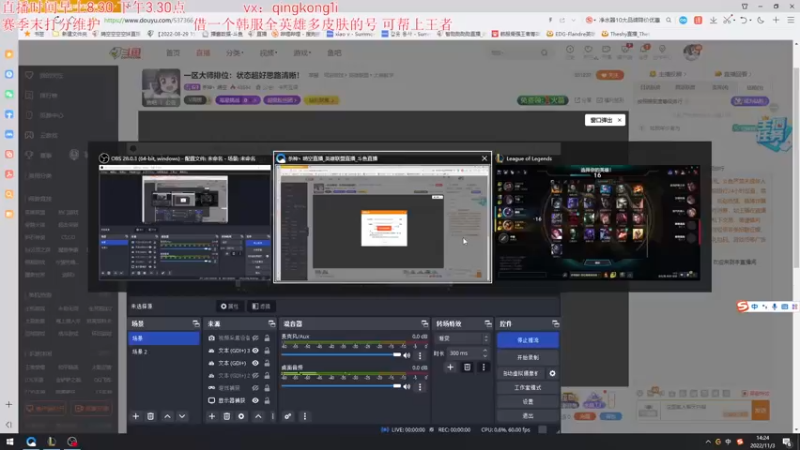Open the 直播 tab on Douyu
This screenshot has height=450, width=800.
(203, 53)
